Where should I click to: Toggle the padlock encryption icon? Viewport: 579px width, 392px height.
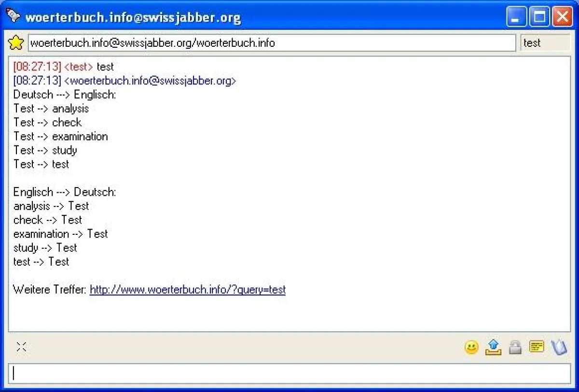click(x=515, y=347)
